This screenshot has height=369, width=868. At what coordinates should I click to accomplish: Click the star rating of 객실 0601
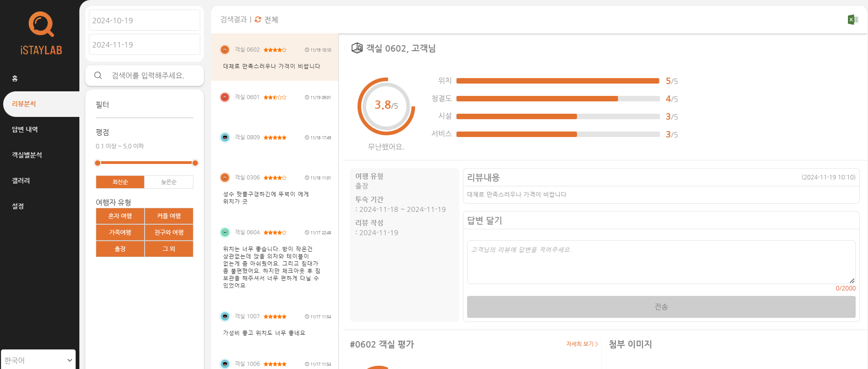(x=275, y=97)
